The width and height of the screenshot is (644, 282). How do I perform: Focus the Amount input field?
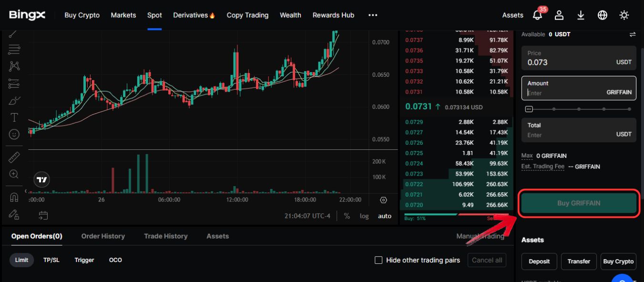pos(579,88)
